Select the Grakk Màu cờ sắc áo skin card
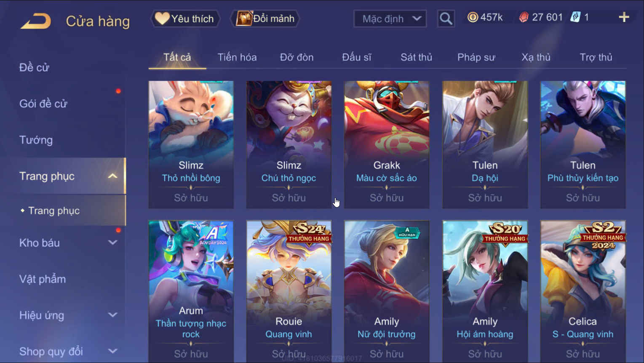 tap(387, 144)
